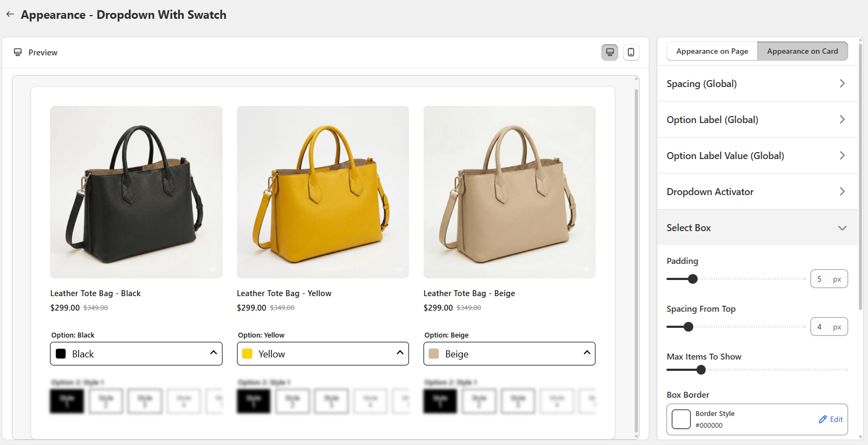868x445 pixels.
Task: Click the "Box Border" heading text
Action: [688, 395]
